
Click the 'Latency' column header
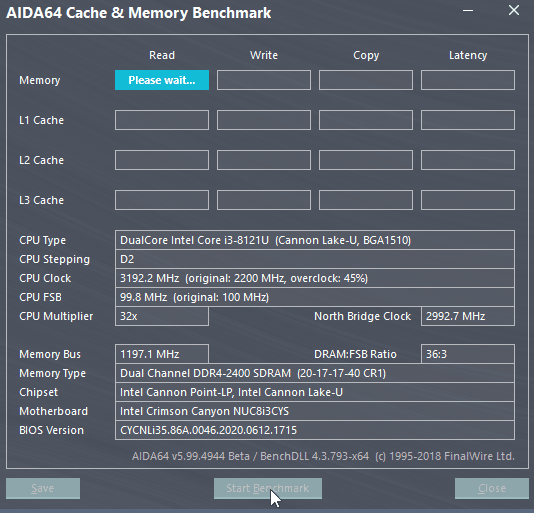click(x=468, y=56)
